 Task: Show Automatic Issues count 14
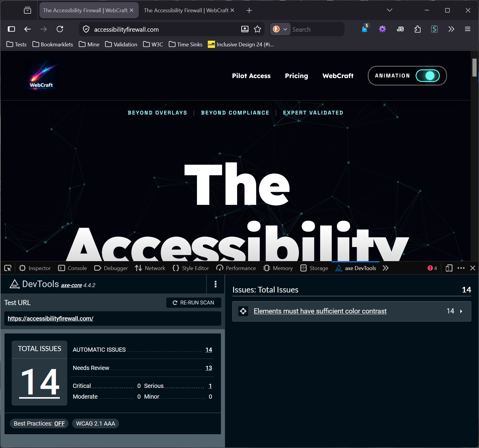pos(209,350)
